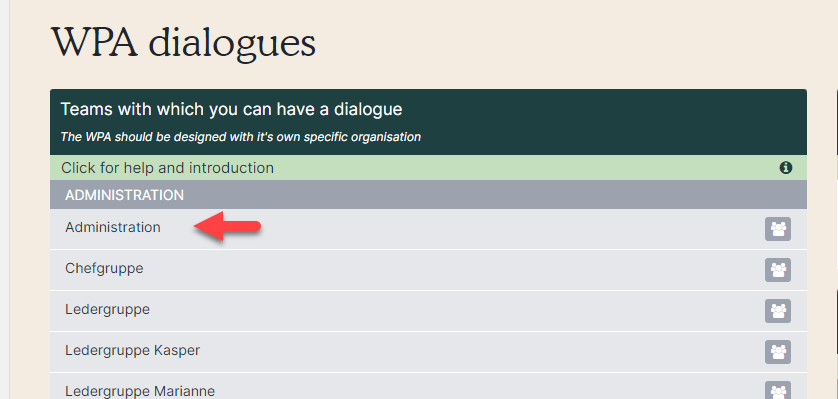Click the red arrow pointing at Administration
Viewport: 838px width, 399px height.
click(x=227, y=226)
